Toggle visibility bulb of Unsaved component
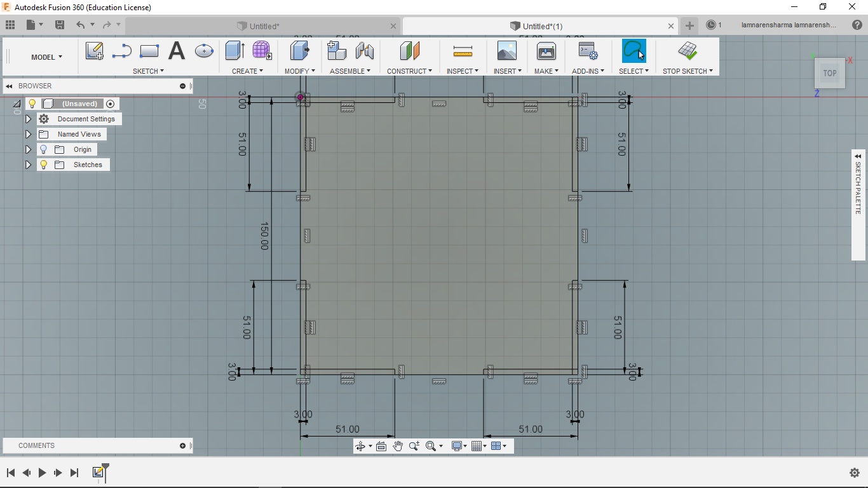Viewport: 868px width, 488px height. (32, 104)
